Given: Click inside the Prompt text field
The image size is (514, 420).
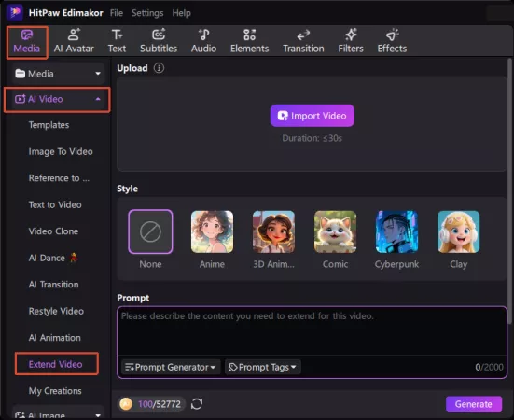Looking at the screenshot, I should click(312, 331).
